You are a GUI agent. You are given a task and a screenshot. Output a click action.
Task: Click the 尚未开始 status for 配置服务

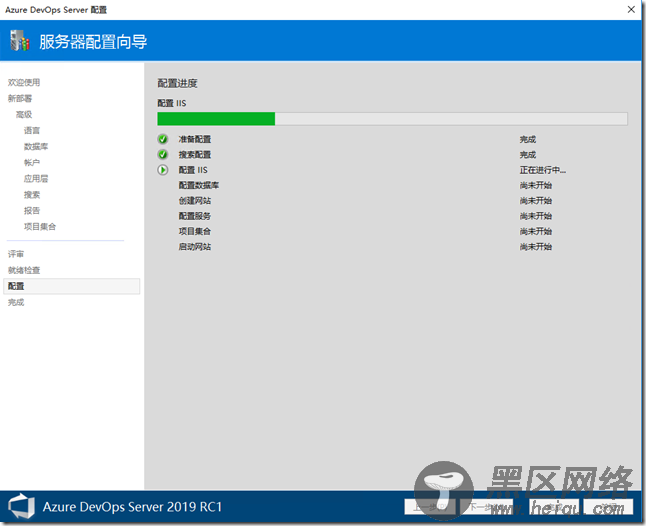[x=536, y=216]
